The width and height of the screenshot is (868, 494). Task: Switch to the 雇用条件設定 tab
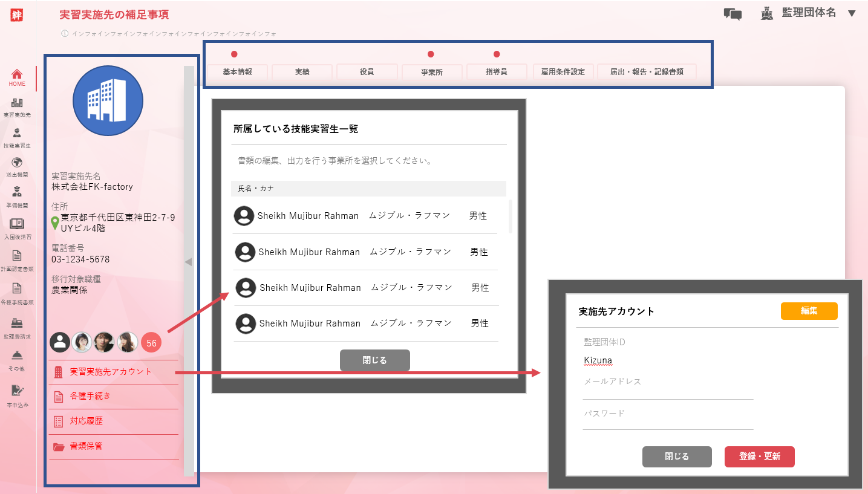[x=563, y=72]
